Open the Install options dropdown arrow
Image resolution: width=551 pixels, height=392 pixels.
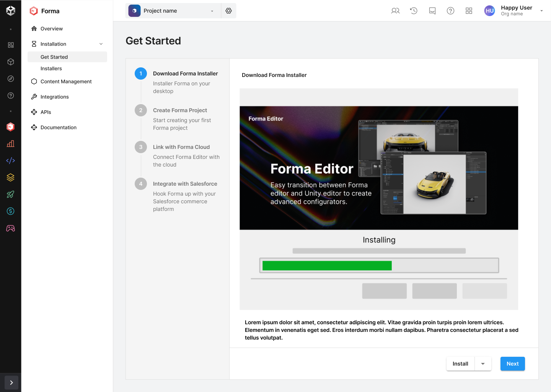tap(483, 364)
